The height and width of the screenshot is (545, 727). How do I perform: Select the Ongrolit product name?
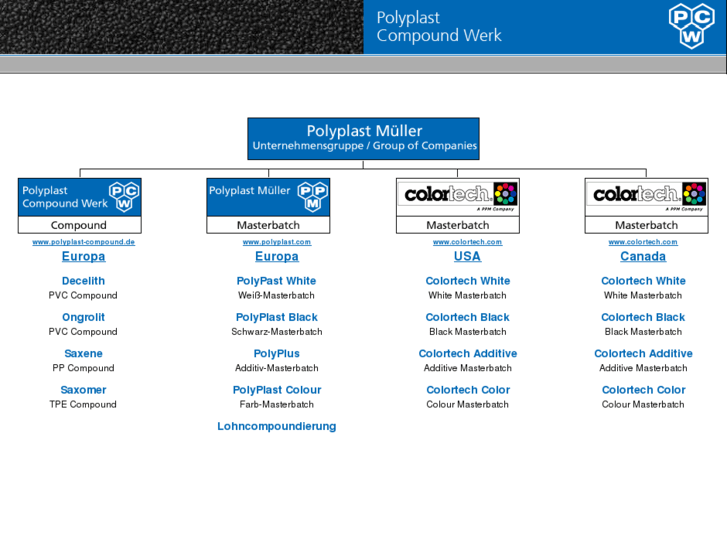[83, 317]
